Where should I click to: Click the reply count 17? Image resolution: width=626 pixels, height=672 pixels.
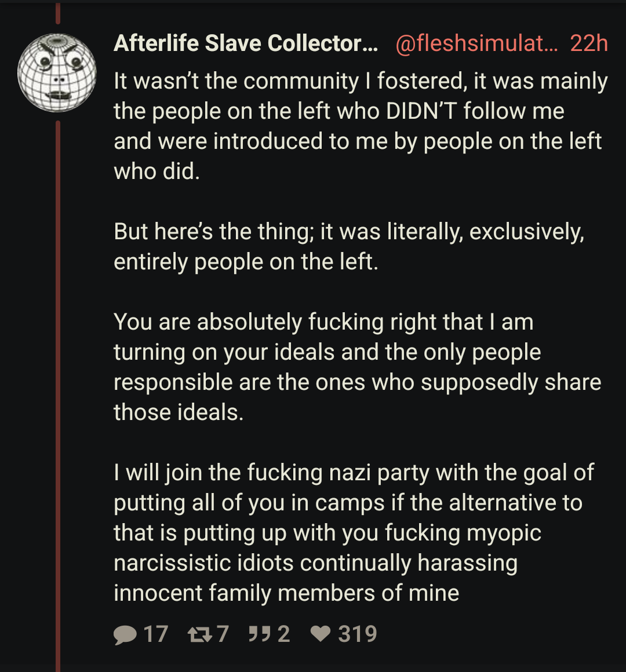(155, 634)
